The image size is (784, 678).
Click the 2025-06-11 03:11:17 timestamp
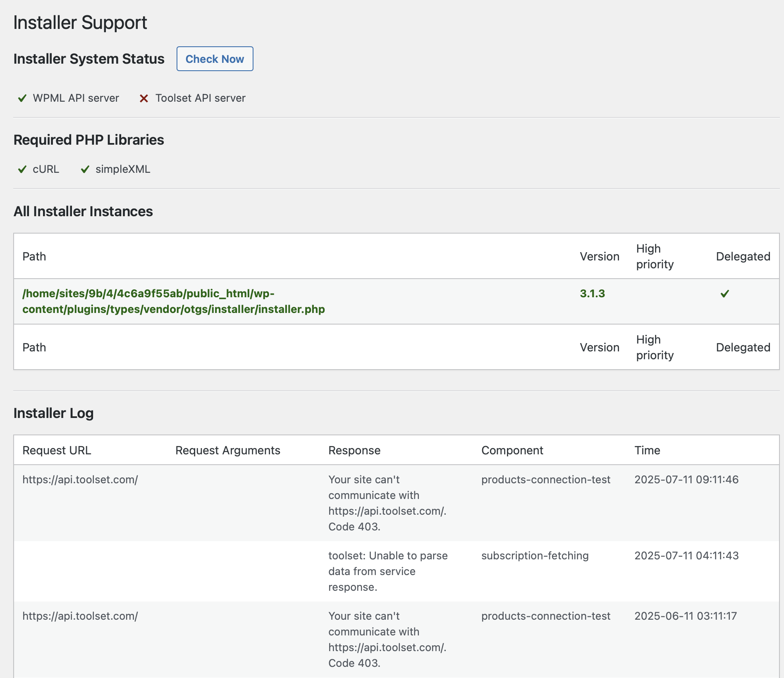coord(686,616)
